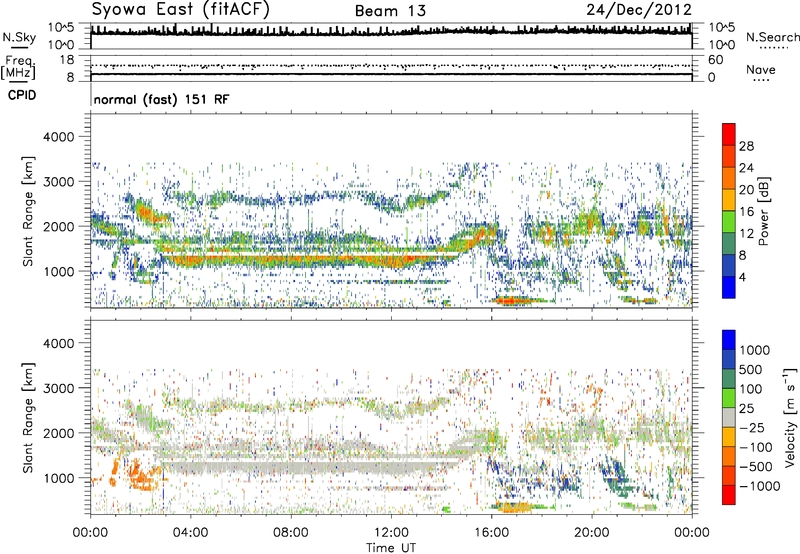Click the 'Slant Range [km]' label of power panel

click(28, 211)
